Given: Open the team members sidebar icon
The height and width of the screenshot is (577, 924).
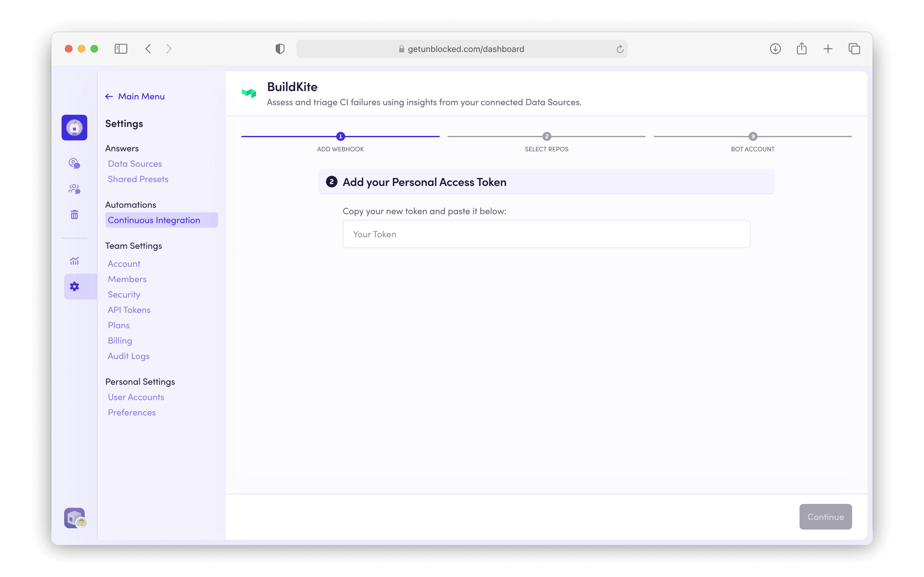Looking at the screenshot, I should 74,189.
